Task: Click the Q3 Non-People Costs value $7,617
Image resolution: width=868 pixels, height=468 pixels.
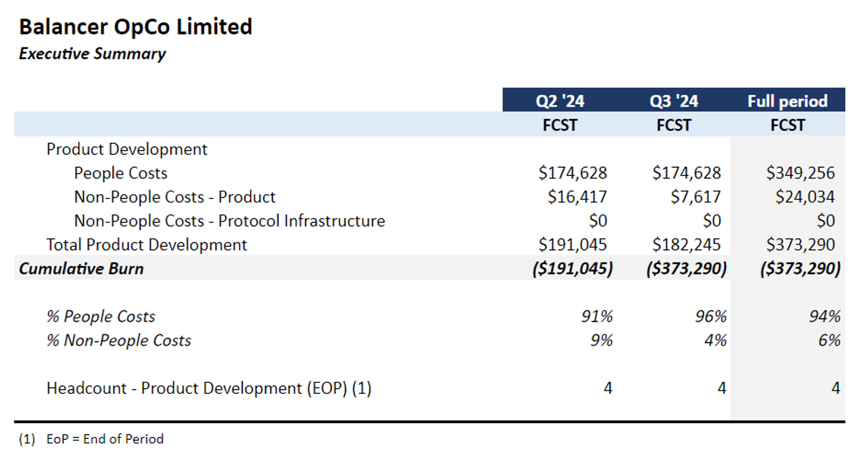Action: (x=696, y=197)
